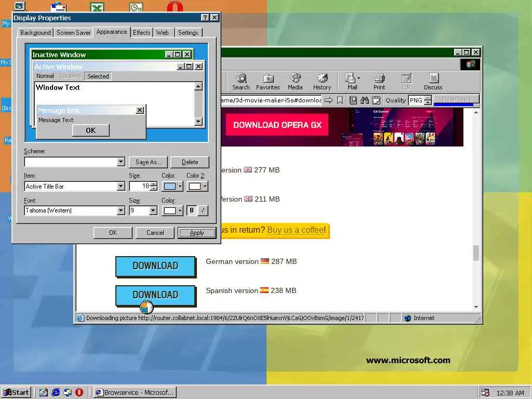Click the Browservice taskbar button
The image size is (532, 399).
[x=135, y=393]
